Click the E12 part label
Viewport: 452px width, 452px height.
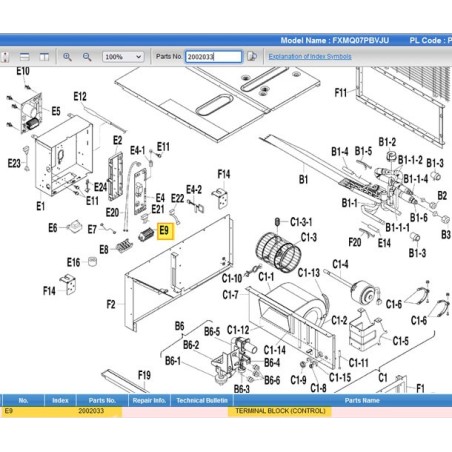click(80, 97)
